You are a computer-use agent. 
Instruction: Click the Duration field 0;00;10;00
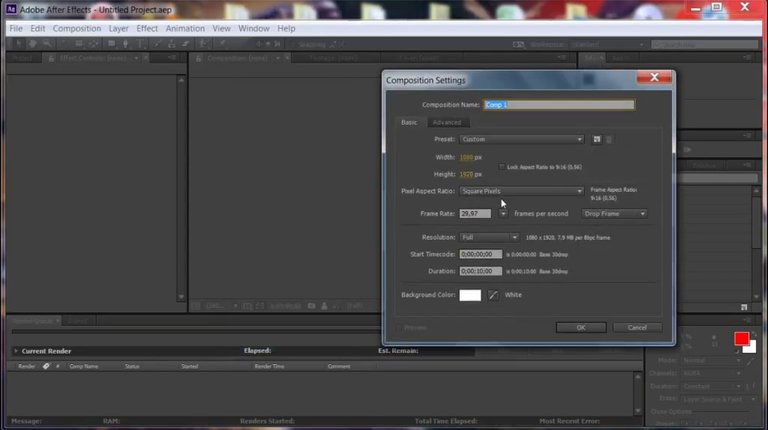tap(480, 271)
